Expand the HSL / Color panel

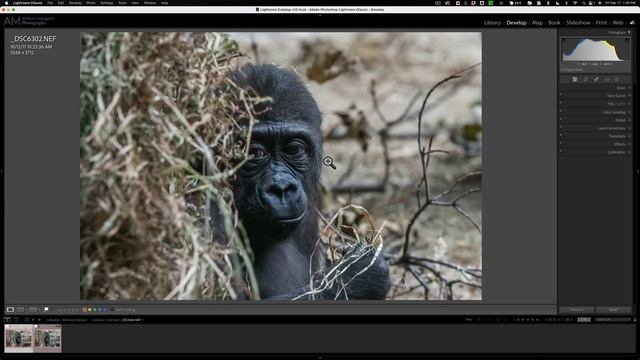point(629,104)
